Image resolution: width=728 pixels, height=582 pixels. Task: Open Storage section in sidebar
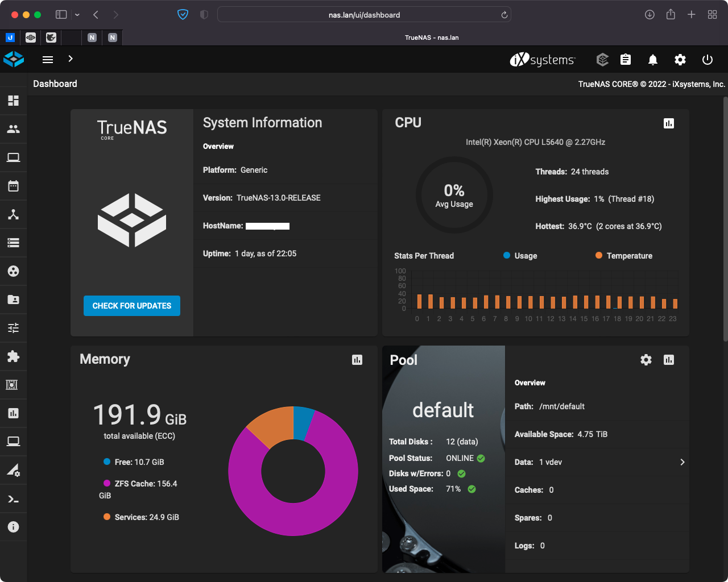click(x=13, y=243)
